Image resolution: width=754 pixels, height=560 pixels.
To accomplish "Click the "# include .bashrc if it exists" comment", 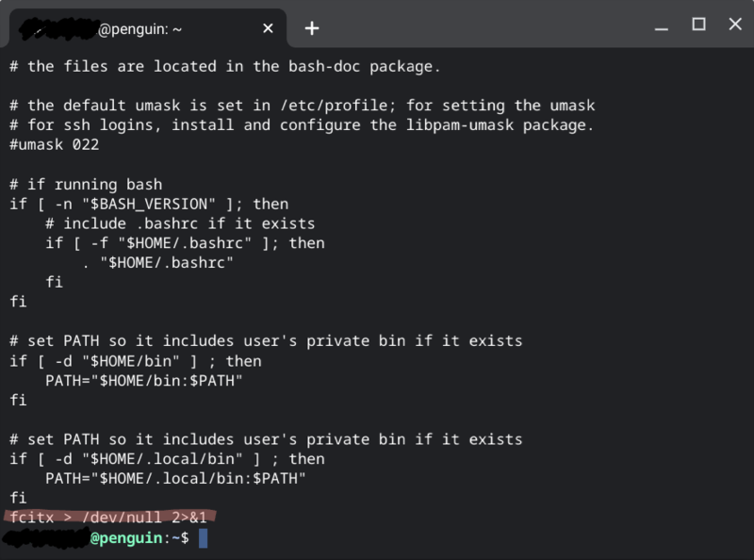I will click(x=180, y=223).
